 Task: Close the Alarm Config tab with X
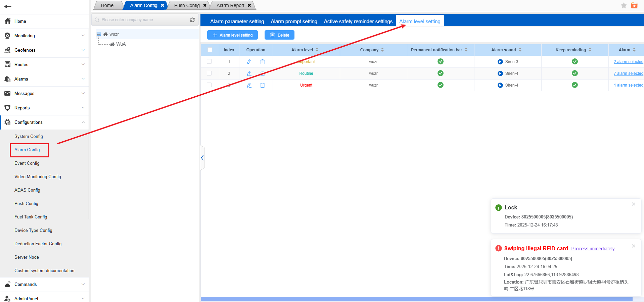click(163, 5)
